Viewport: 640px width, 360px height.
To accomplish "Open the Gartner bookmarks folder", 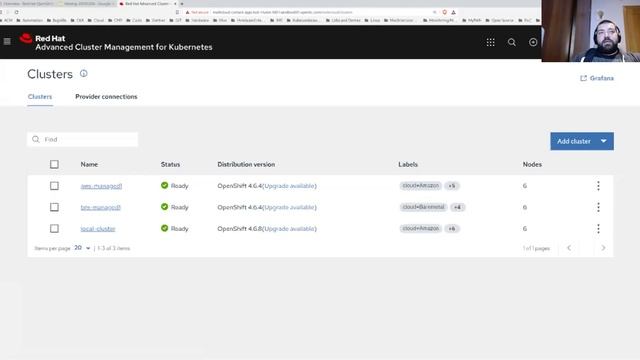I will click(156, 20).
